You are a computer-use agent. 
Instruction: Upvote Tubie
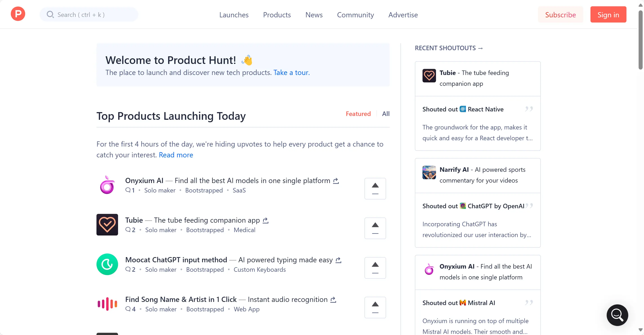[x=375, y=228]
